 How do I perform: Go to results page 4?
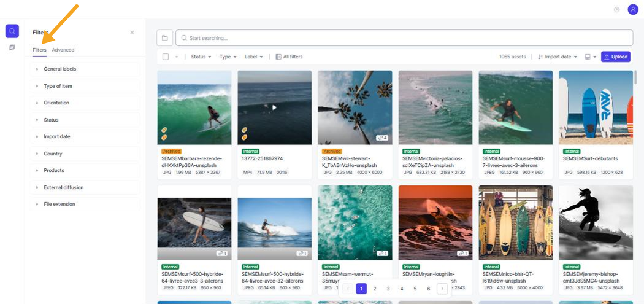pyautogui.click(x=402, y=289)
